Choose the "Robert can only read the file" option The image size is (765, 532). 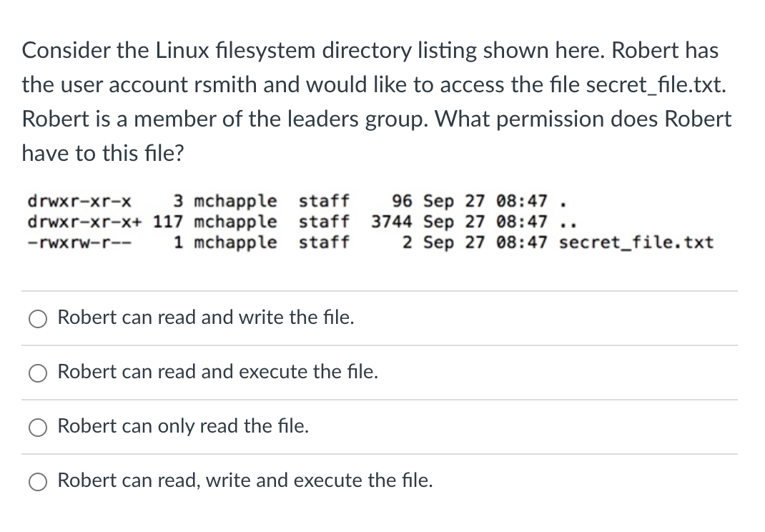[38, 427]
